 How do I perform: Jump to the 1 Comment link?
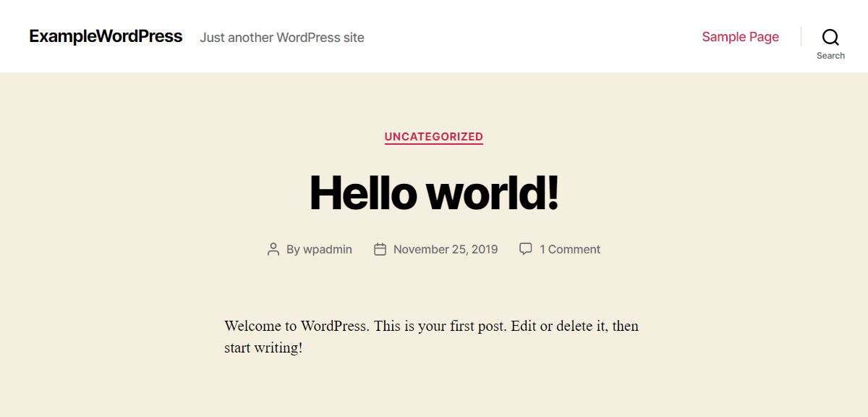click(569, 250)
